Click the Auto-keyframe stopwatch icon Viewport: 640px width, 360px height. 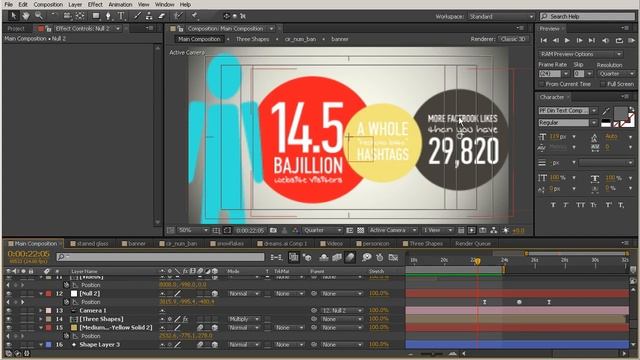pyautogui.click(x=380, y=257)
